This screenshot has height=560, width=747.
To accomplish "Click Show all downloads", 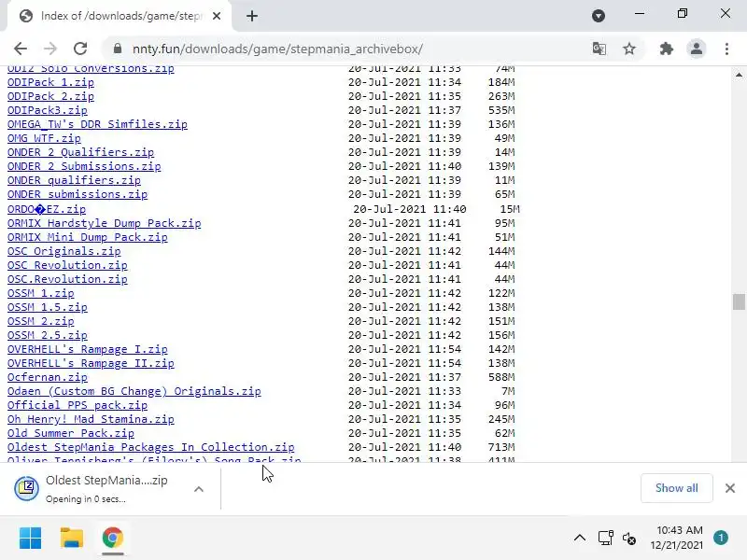I will pos(676,488).
